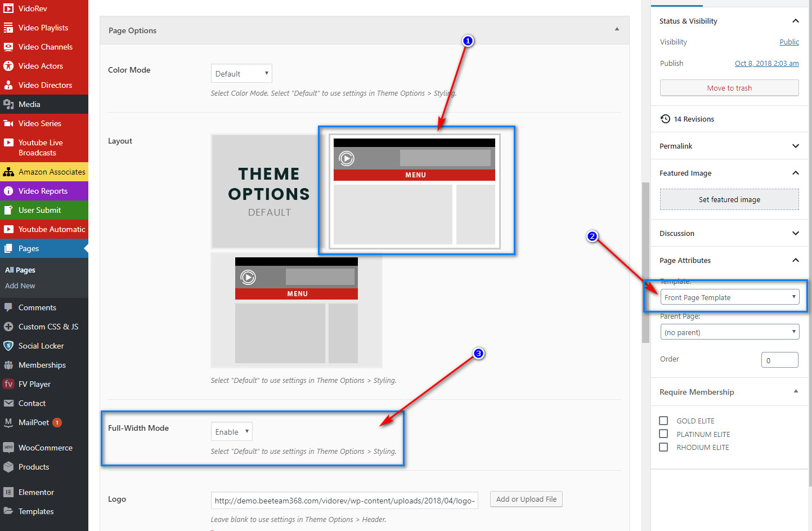812x531 pixels.
Task: Check the GOLD ELITE membership box
Action: [663, 421]
